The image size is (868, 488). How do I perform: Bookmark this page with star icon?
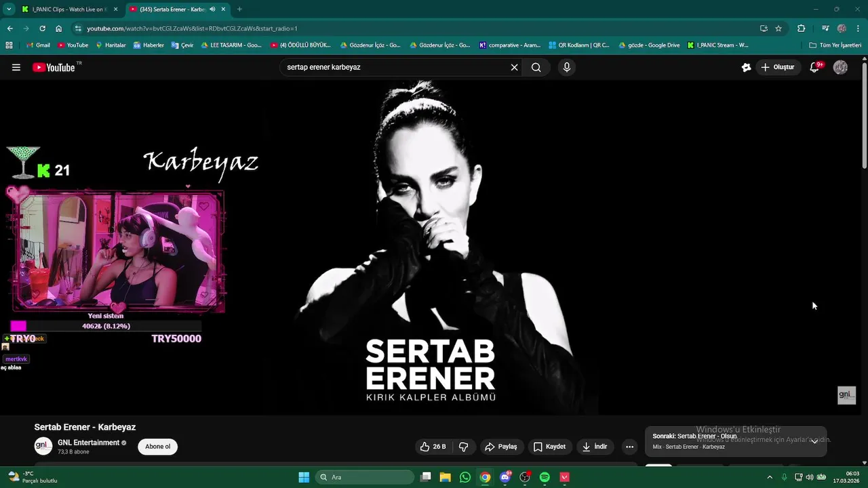point(778,28)
